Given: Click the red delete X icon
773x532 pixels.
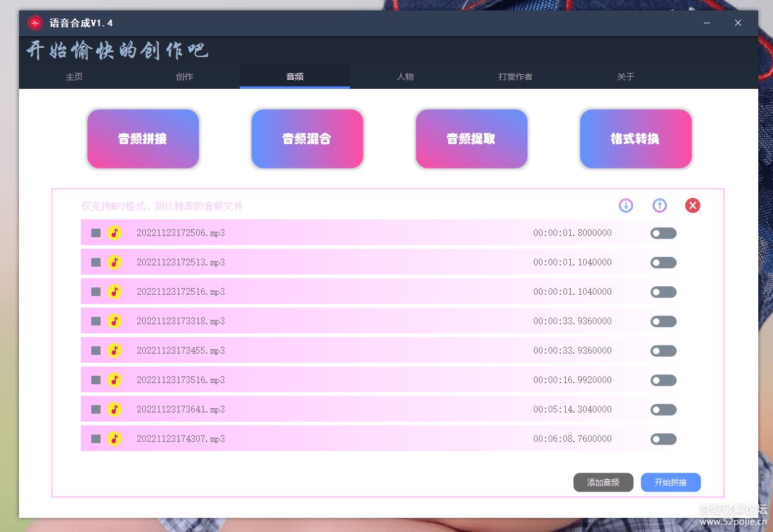Looking at the screenshot, I should tap(693, 205).
